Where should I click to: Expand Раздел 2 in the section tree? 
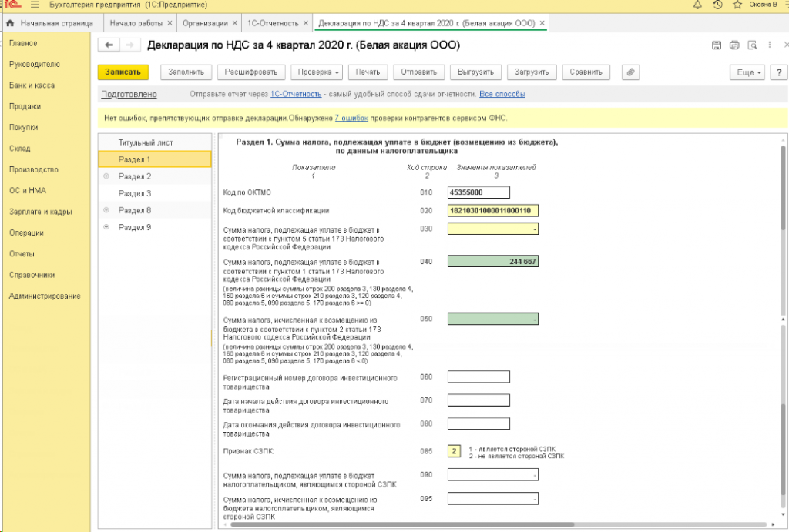(106, 176)
